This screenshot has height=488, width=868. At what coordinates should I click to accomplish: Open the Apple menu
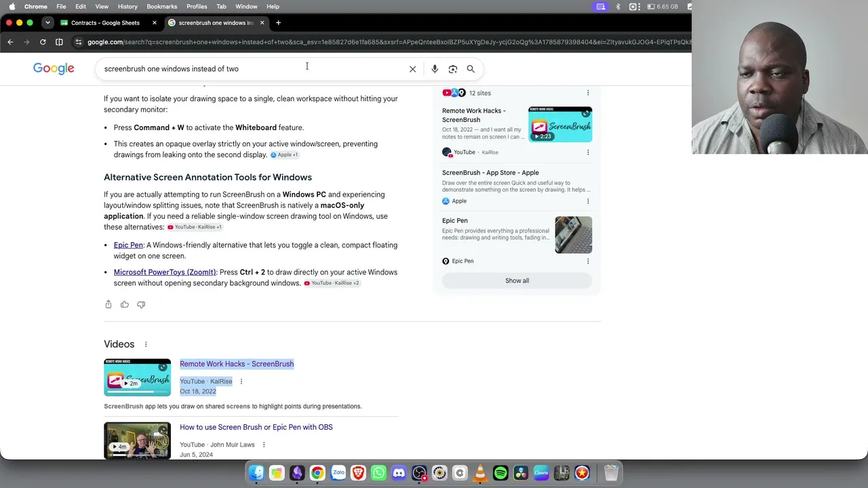click(12, 6)
